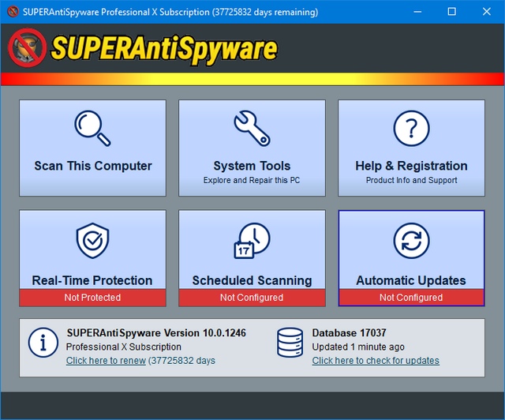Image resolution: width=505 pixels, height=420 pixels.
Task: Click Automatic Updates Not Configured status bar
Action: point(411,298)
